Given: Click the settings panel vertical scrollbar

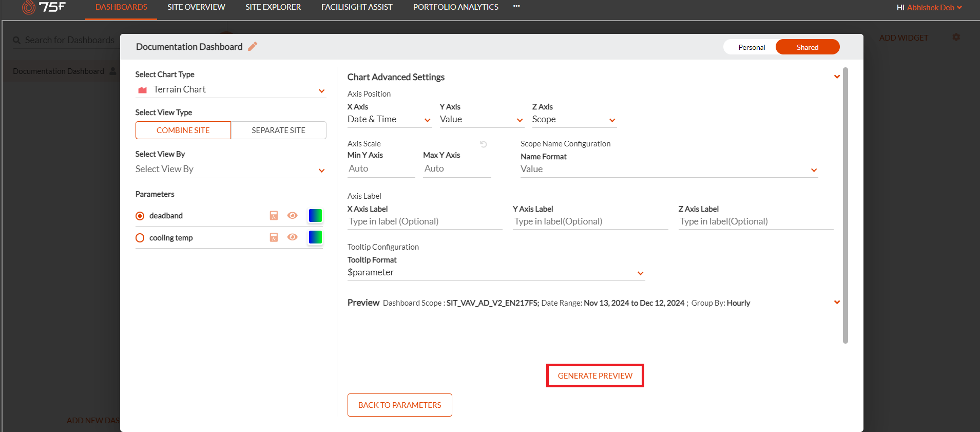Looking at the screenshot, I should [846, 205].
